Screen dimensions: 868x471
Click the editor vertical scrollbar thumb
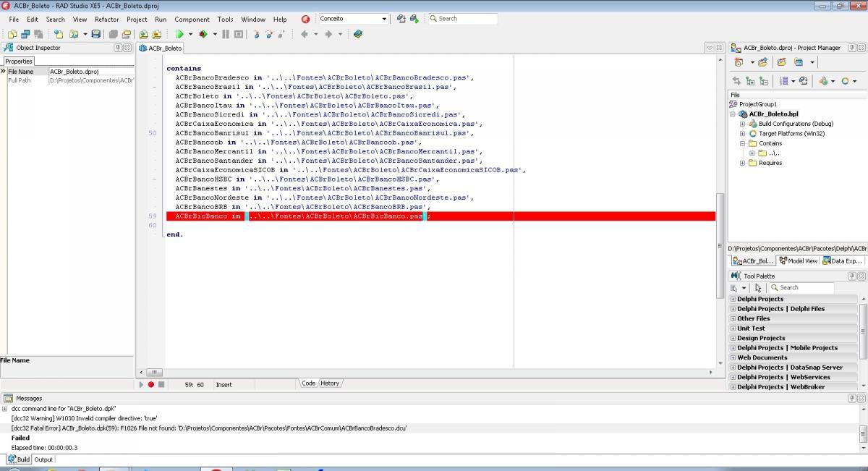coord(720,246)
